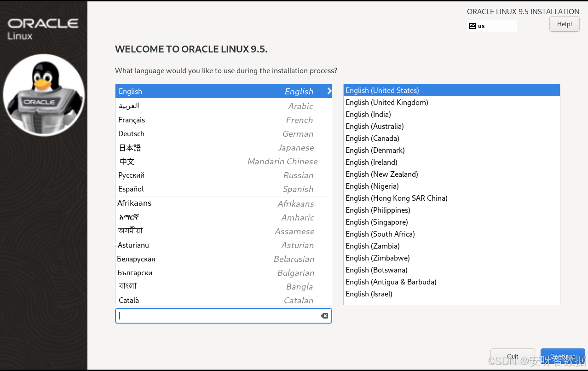
Task: Select English (South Africa) locale
Action: (x=452, y=234)
